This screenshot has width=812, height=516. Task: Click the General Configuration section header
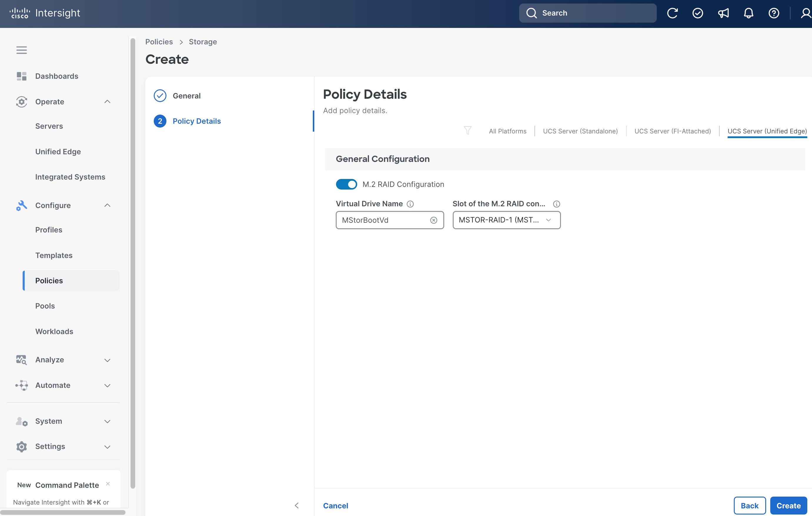564,159
